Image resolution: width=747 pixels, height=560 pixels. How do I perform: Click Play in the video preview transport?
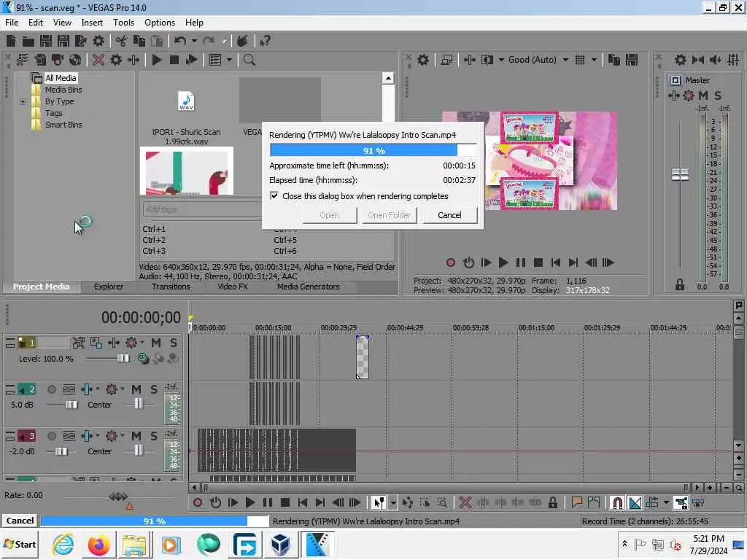point(503,262)
